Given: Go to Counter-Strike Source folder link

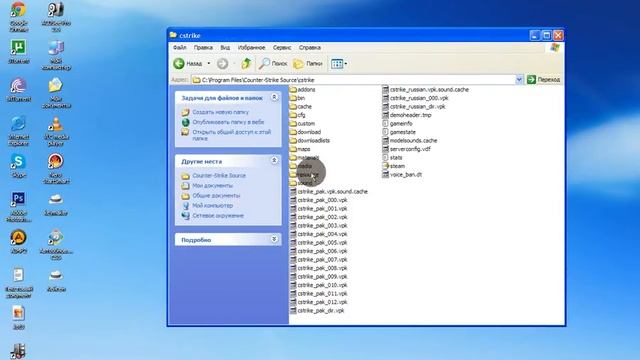Looking at the screenshot, I should click(219, 176).
